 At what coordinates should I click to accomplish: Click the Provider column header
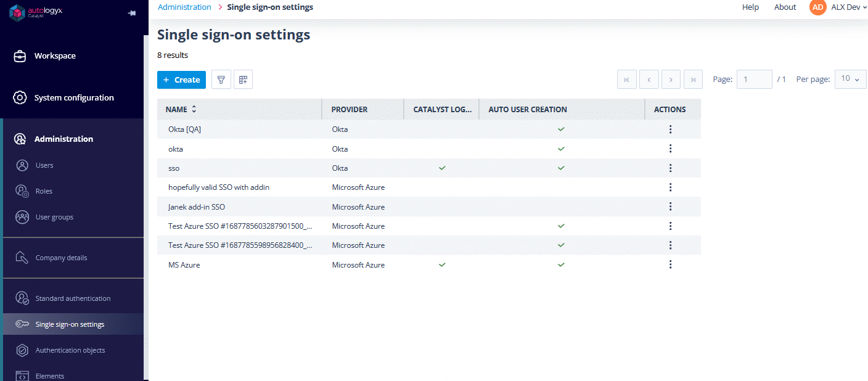tap(362, 109)
